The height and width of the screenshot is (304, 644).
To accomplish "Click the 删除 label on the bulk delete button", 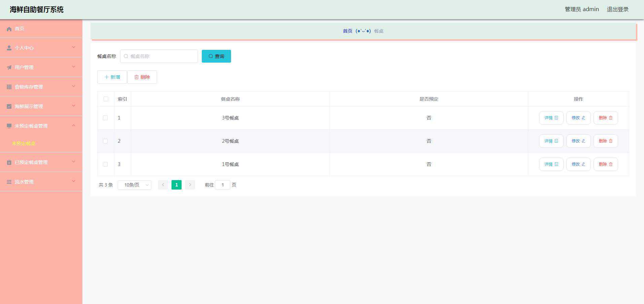I will point(145,77).
